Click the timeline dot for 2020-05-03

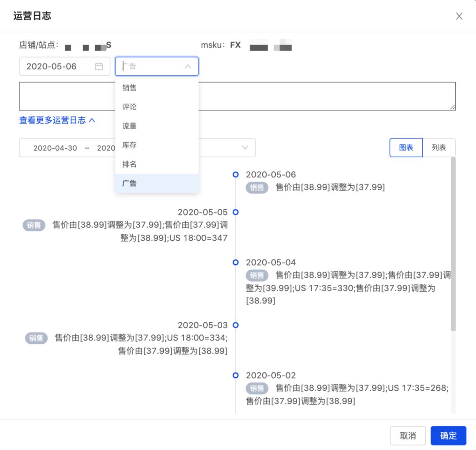click(236, 325)
